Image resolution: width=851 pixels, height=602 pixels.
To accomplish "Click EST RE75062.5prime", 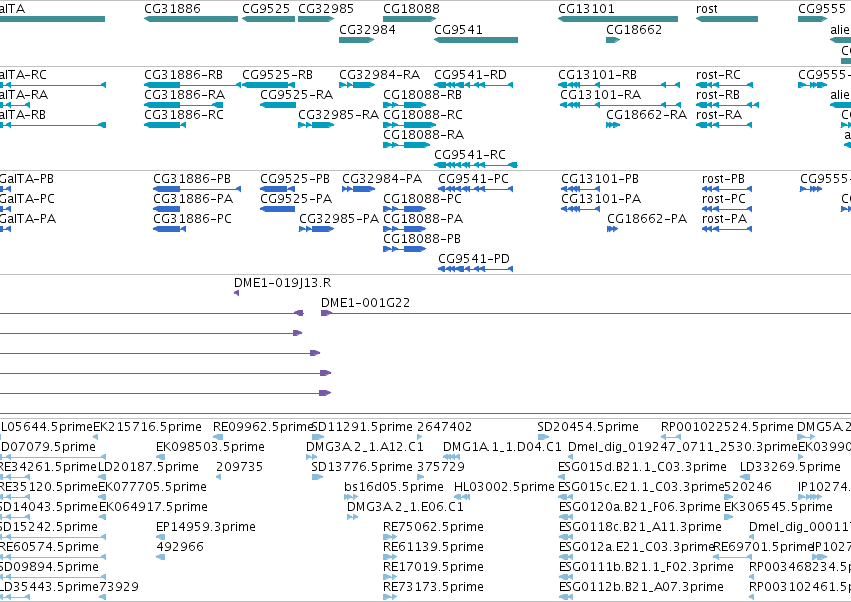I will (x=390, y=537).
